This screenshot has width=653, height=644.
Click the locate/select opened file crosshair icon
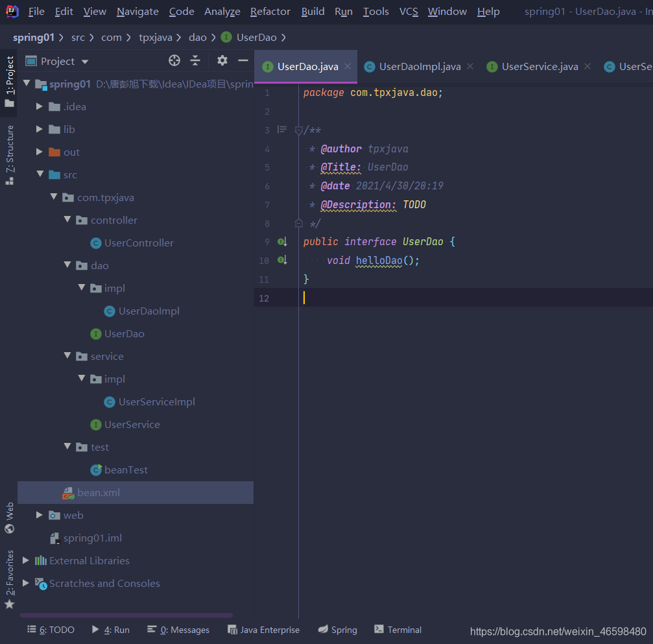click(174, 61)
